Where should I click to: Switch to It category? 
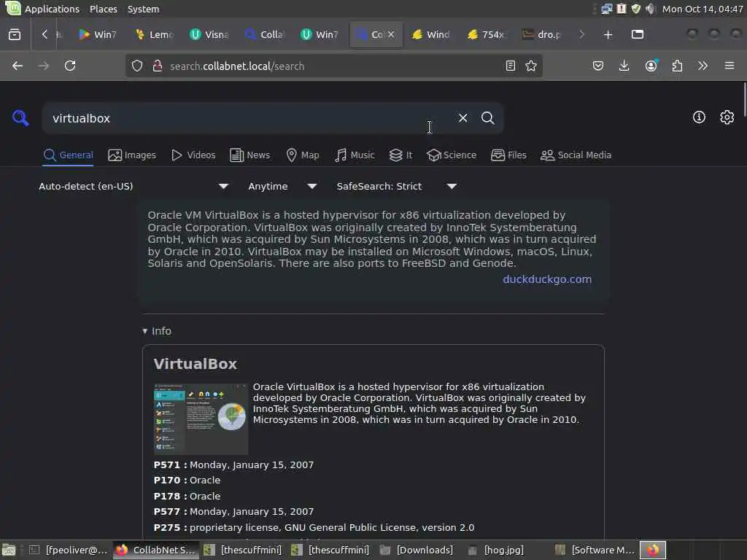tap(400, 155)
